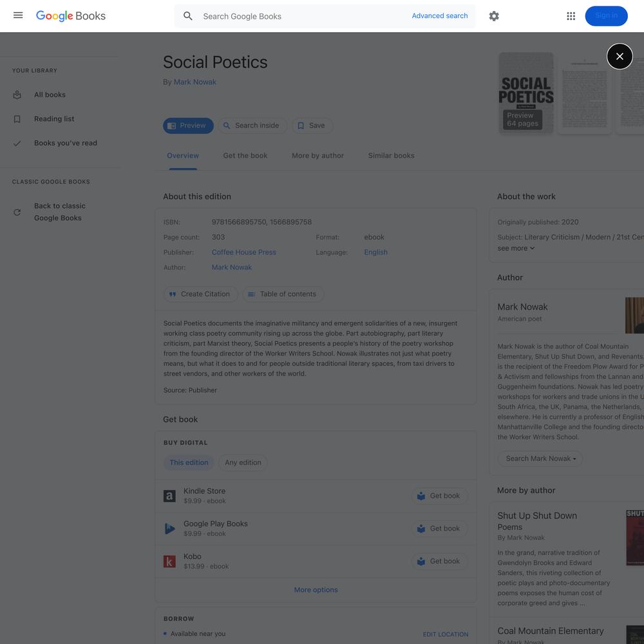Click Create Citation button
The width and height of the screenshot is (644, 644).
(200, 294)
